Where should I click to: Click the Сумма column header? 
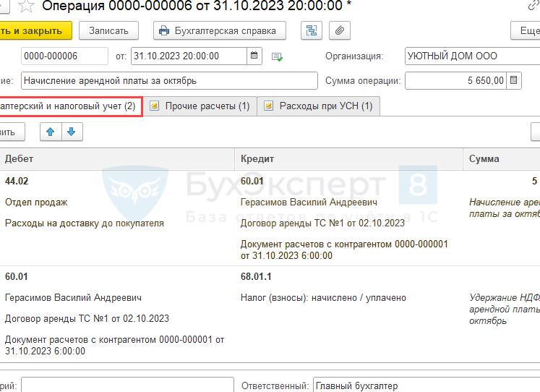pyautogui.click(x=502, y=159)
